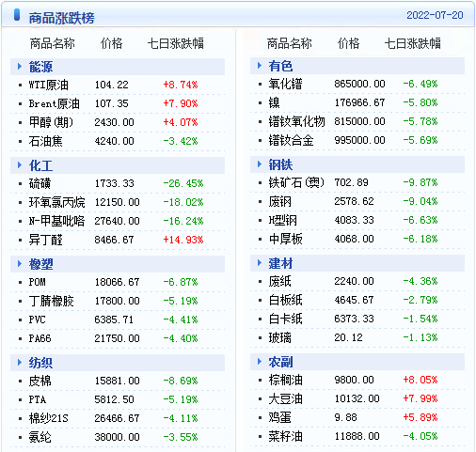
Task: Open 氨纶 commodity
Action: pyautogui.click(x=40, y=437)
